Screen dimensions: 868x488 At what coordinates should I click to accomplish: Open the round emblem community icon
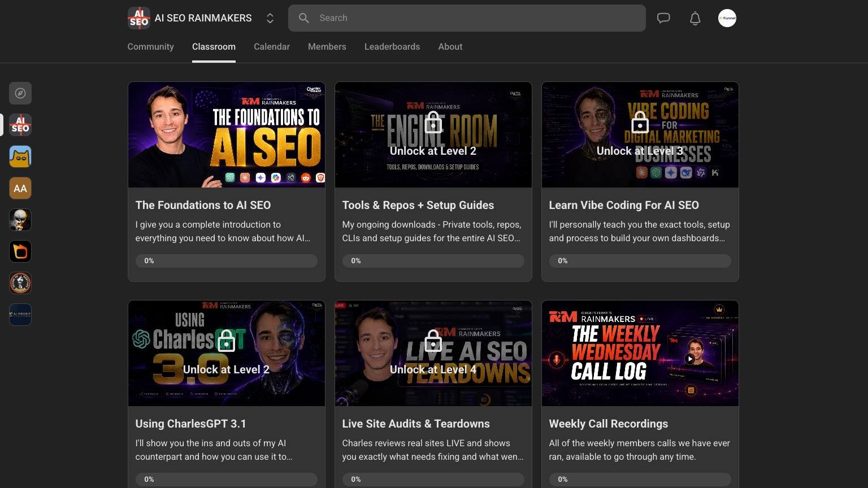(20, 283)
